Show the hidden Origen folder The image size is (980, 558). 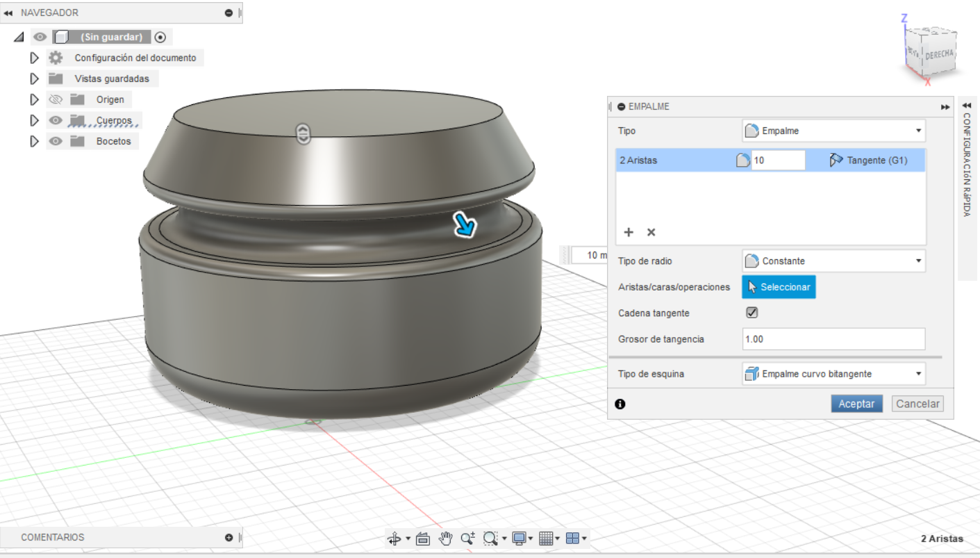[x=56, y=99]
